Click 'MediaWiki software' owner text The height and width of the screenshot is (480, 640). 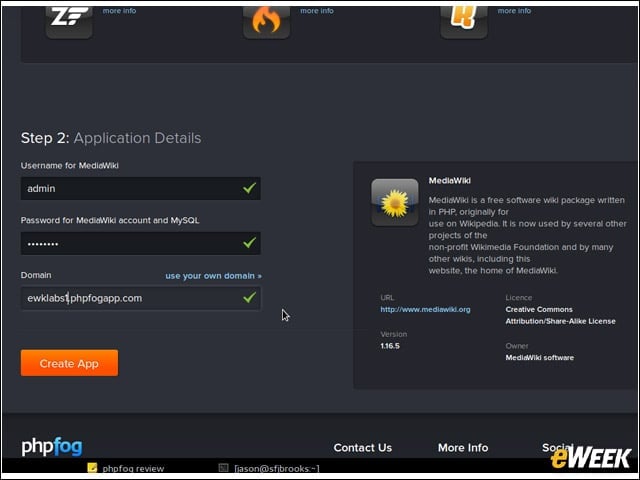[x=540, y=358]
